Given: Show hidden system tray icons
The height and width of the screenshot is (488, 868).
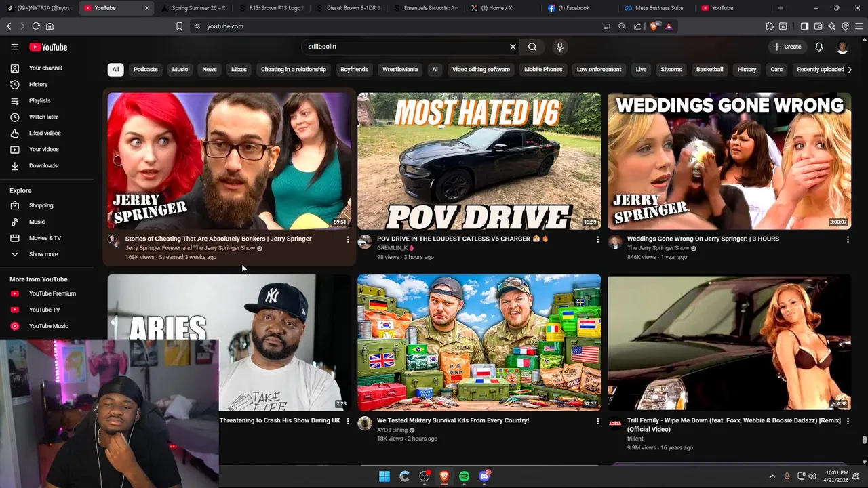Looking at the screenshot, I should coord(772,476).
